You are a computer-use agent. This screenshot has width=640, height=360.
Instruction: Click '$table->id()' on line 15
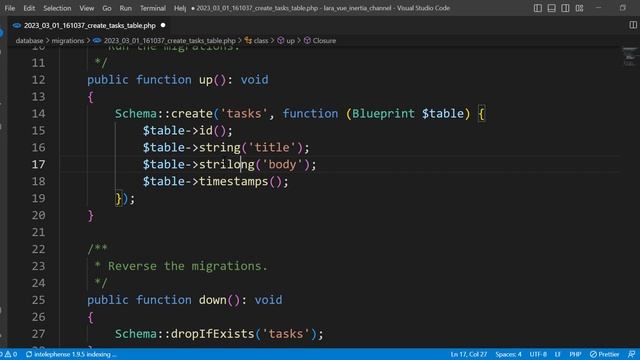[187, 131]
